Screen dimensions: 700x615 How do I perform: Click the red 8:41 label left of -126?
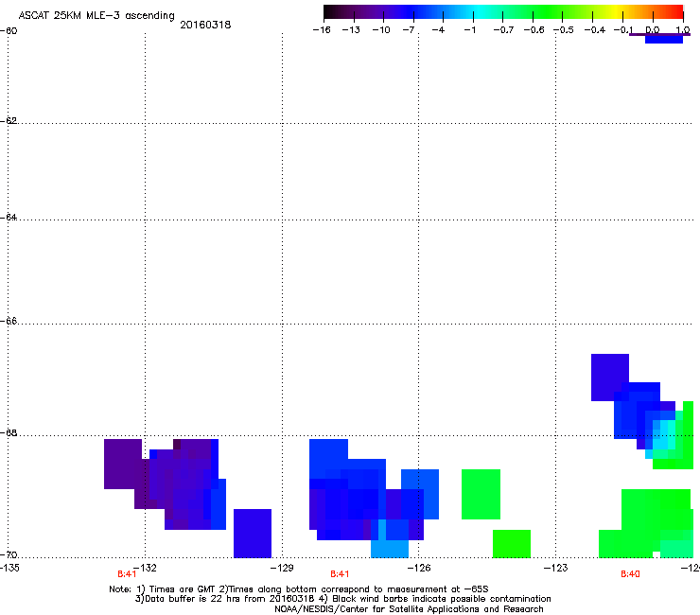click(340, 574)
